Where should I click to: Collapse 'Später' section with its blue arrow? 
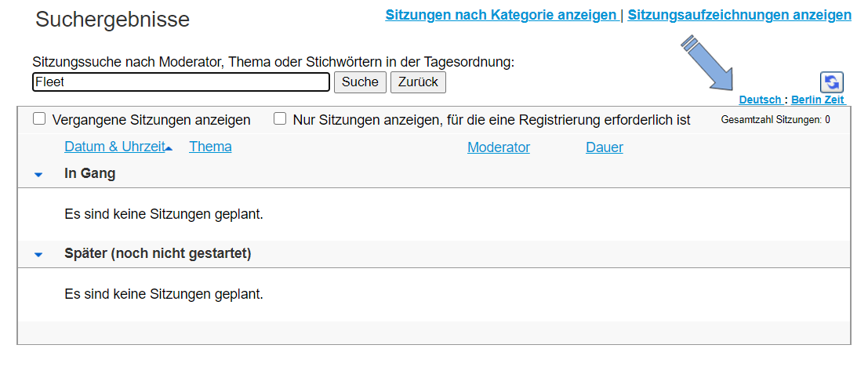pos(38,255)
